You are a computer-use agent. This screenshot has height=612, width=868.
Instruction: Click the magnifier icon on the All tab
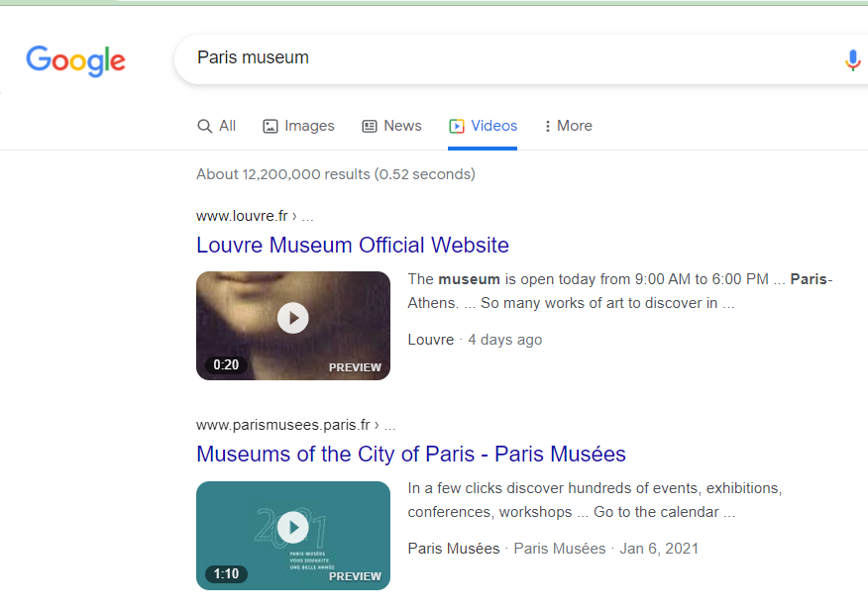(x=204, y=126)
